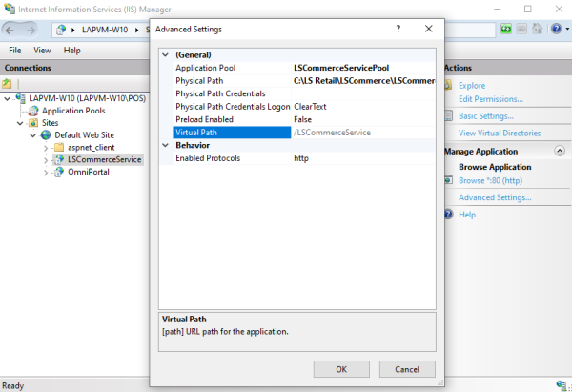Open the File menu
This screenshot has width=572, height=392.
(x=15, y=50)
